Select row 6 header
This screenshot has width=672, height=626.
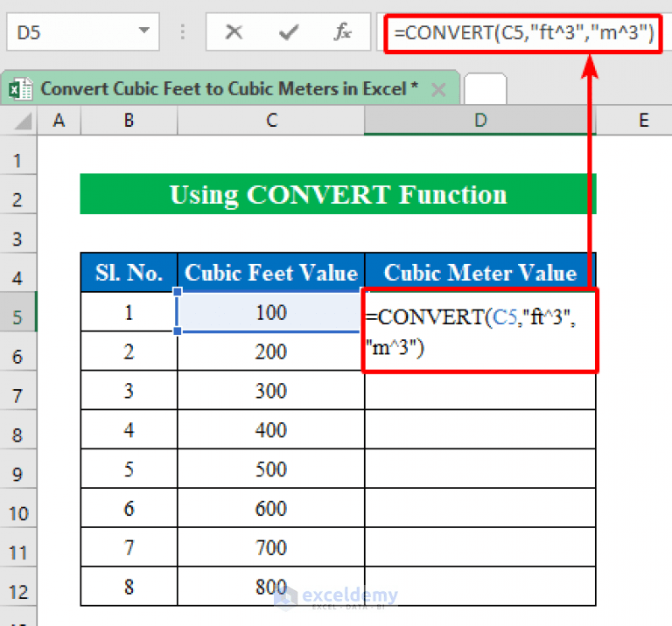click(18, 351)
